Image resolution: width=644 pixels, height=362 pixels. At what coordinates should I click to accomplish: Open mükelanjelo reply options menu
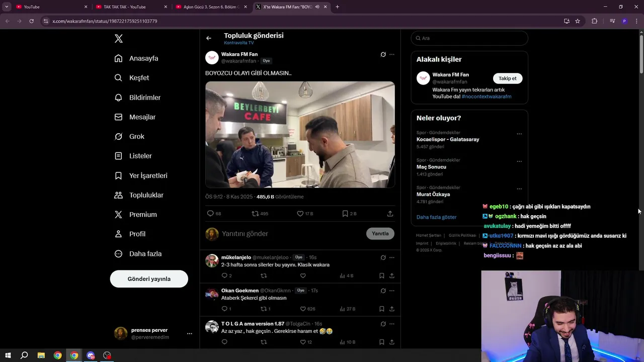pyautogui.click(x=392, y=257)
